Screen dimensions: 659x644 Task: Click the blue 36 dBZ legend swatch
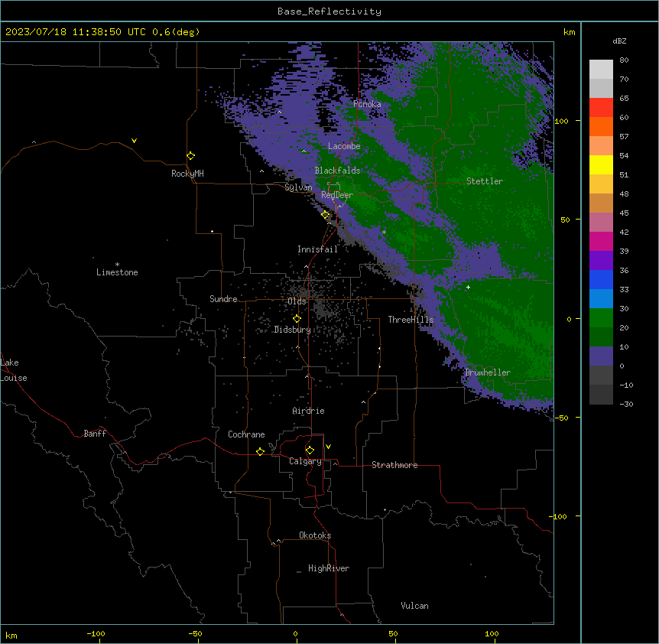(x=601, y=279)
